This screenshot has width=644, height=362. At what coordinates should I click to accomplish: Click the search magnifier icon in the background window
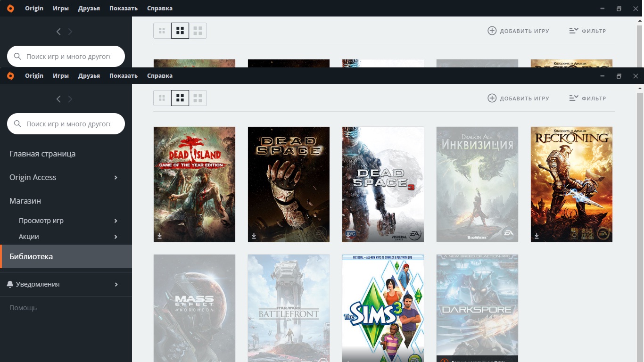[17, 57]
